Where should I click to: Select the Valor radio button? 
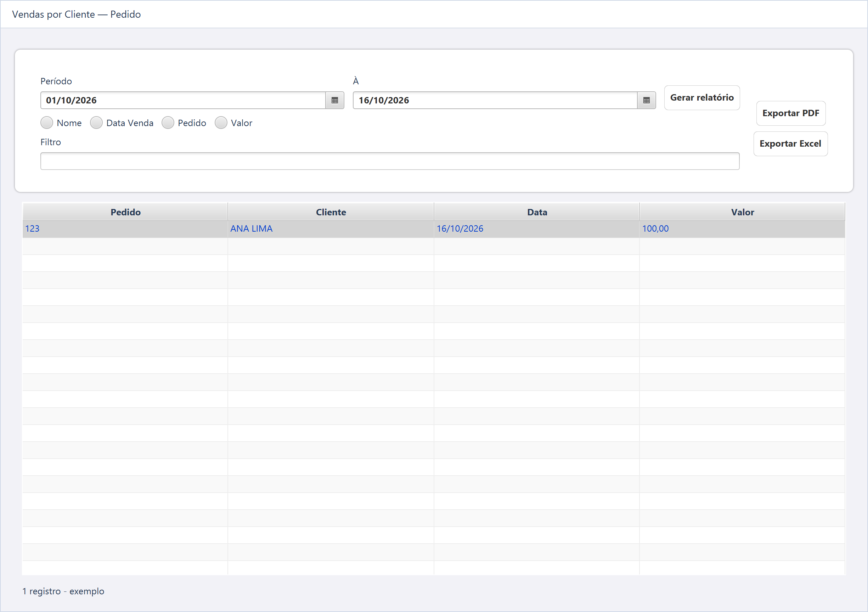[x=221, y=123]
